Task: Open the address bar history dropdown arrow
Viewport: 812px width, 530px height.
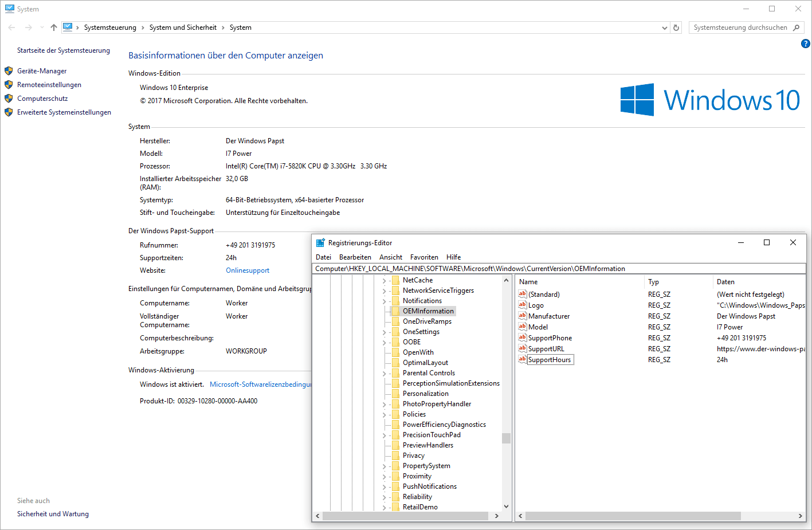Action: 665,28
